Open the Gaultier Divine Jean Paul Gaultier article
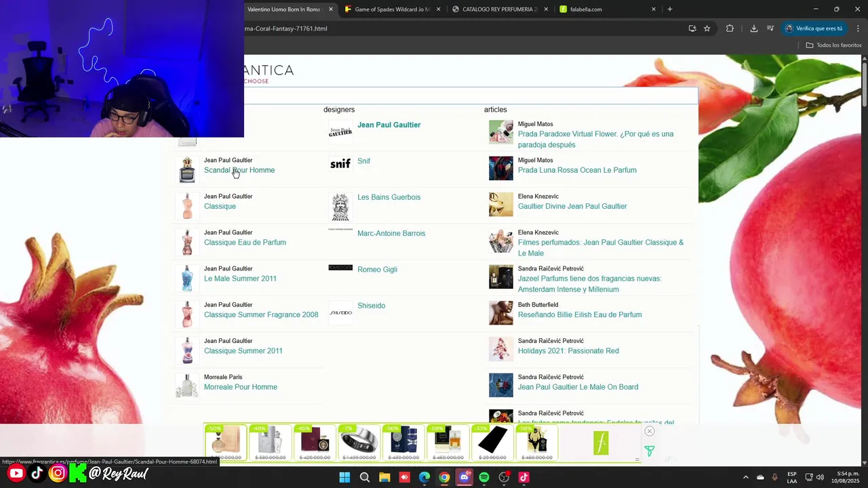 (x=572, y=206)
